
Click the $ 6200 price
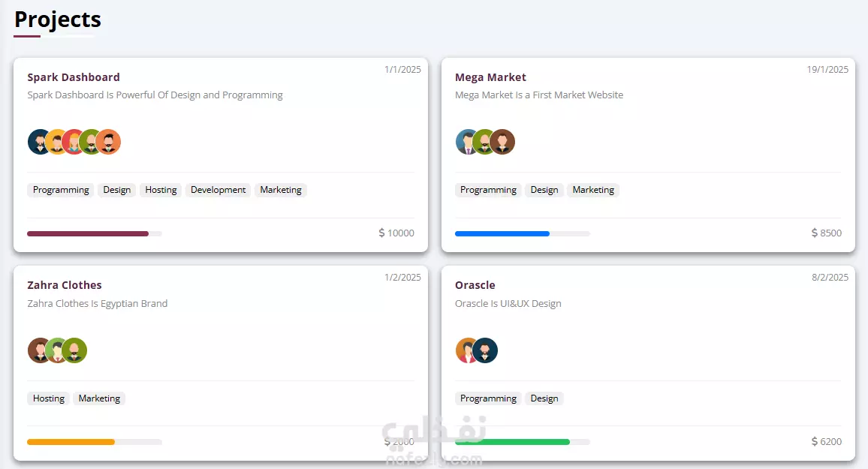click(827, 441)
